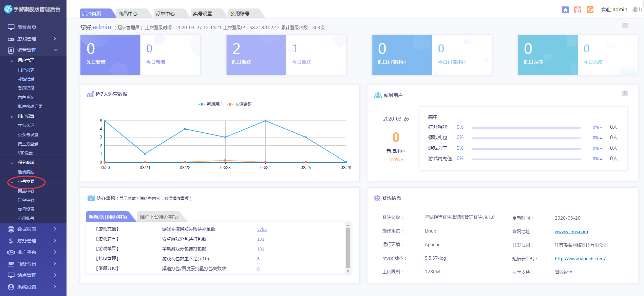Click the 数据报表 database icon
The width and height of the screenshot is (644, 296).
pos(11,229)
